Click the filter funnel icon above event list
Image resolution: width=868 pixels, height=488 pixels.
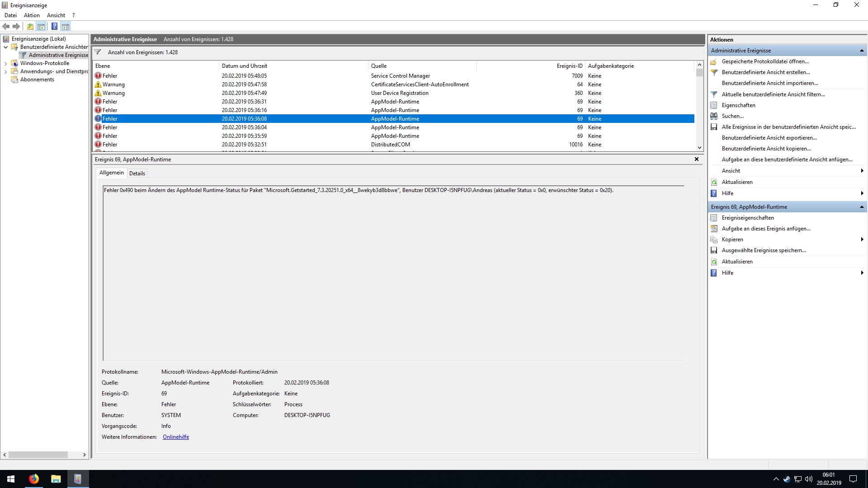click(98, 52)
